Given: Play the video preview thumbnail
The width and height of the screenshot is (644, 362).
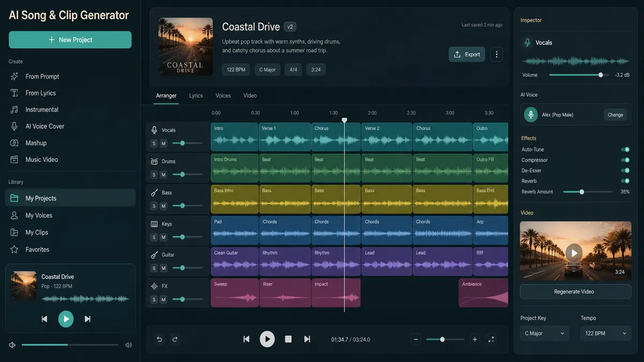Looking at the screenshot, I should 574,253.
